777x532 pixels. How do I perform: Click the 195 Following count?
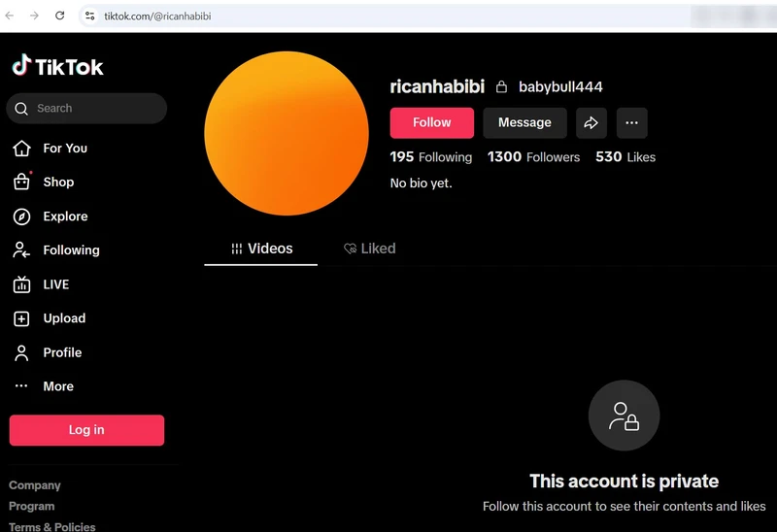click(x=430, y=157)
